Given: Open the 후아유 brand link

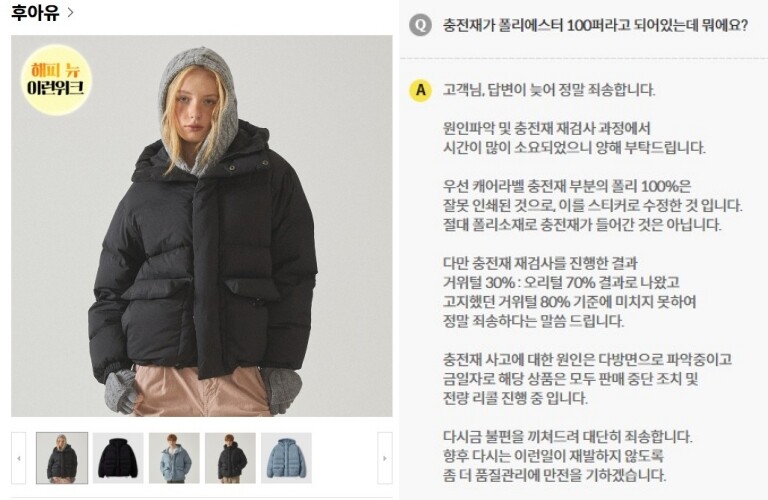Looking at the screenshot, I should click(x=35, y=13).
